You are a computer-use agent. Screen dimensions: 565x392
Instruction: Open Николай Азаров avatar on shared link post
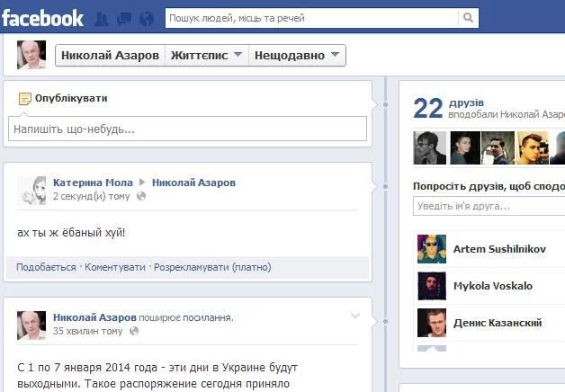31,325
